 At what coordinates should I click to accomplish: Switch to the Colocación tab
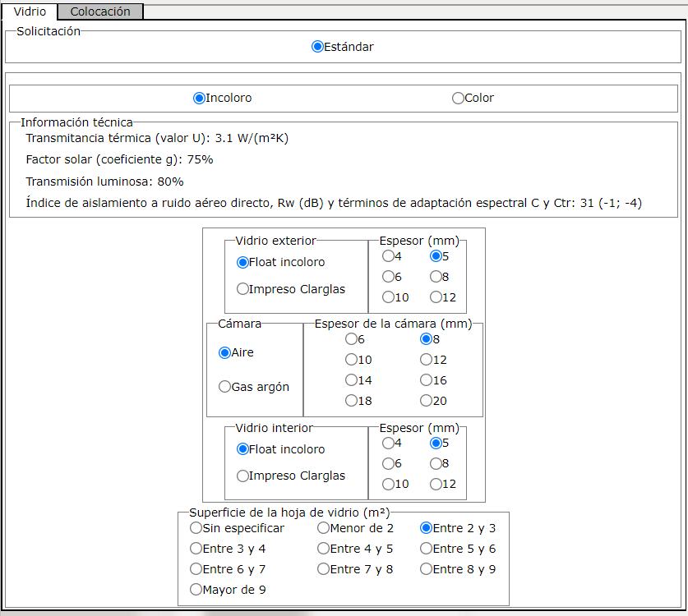click(100, 11)
